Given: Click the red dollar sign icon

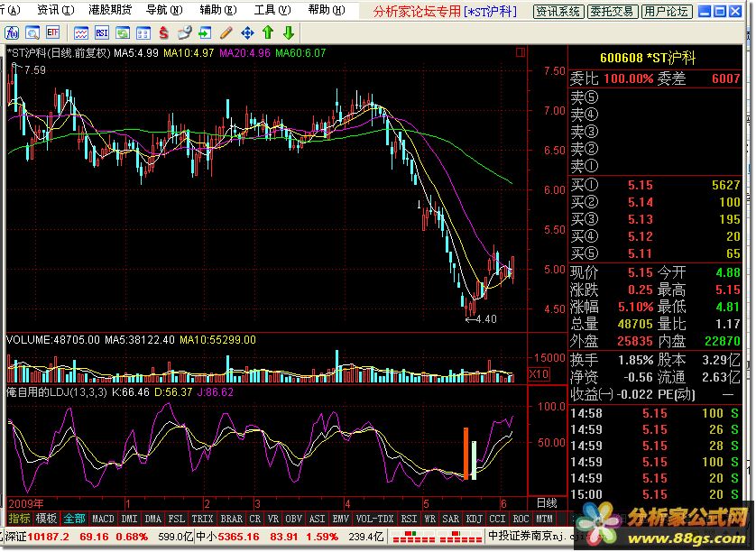Looking at the screenshot, I should coord(164,32).
